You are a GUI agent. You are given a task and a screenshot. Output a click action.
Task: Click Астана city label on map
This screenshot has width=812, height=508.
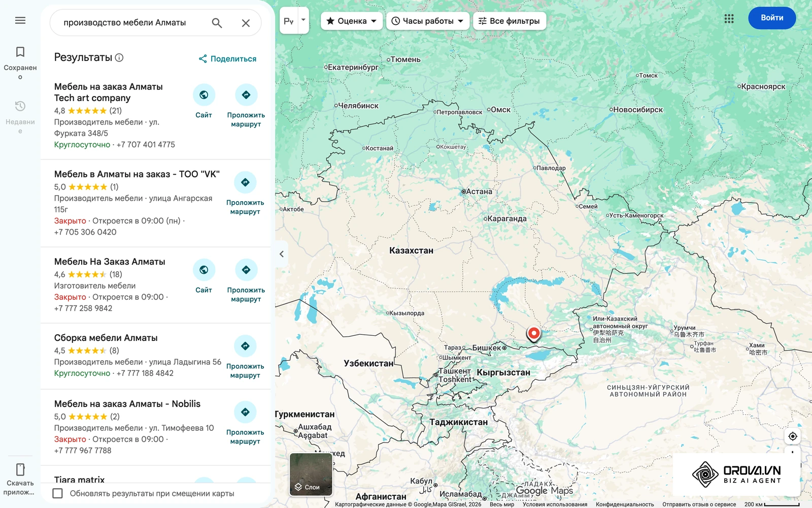(x=479, y=192)
